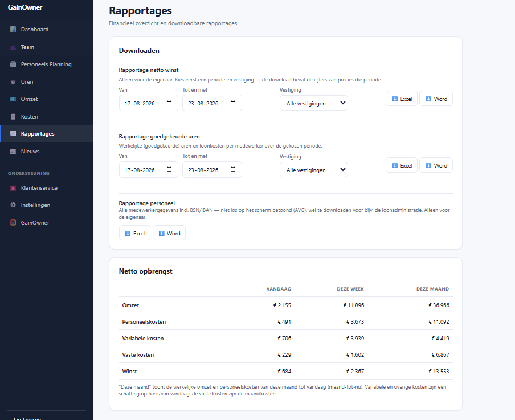
Task: Click Personeelskosten value € 3.673
Action: pyautogui.click(x=355, y=322)
